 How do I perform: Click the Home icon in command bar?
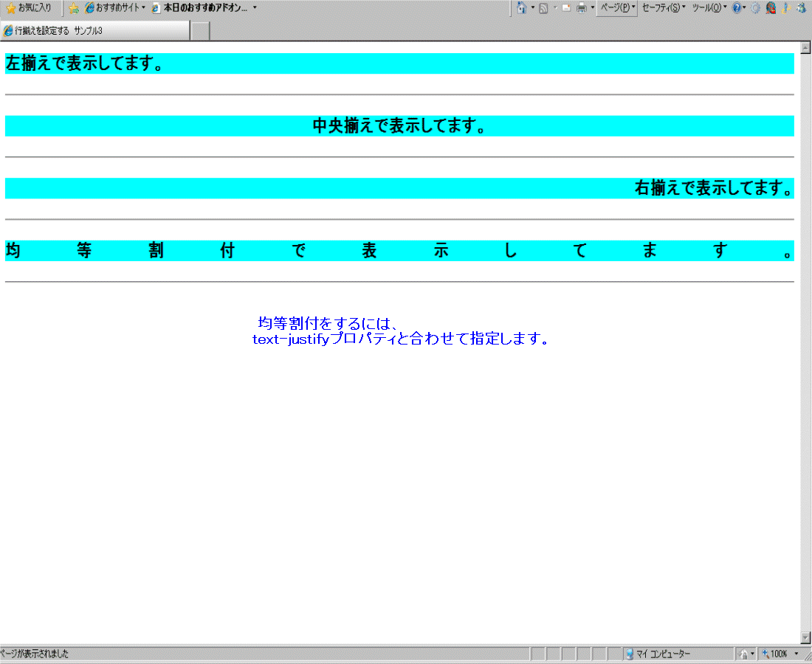point(521,8)
